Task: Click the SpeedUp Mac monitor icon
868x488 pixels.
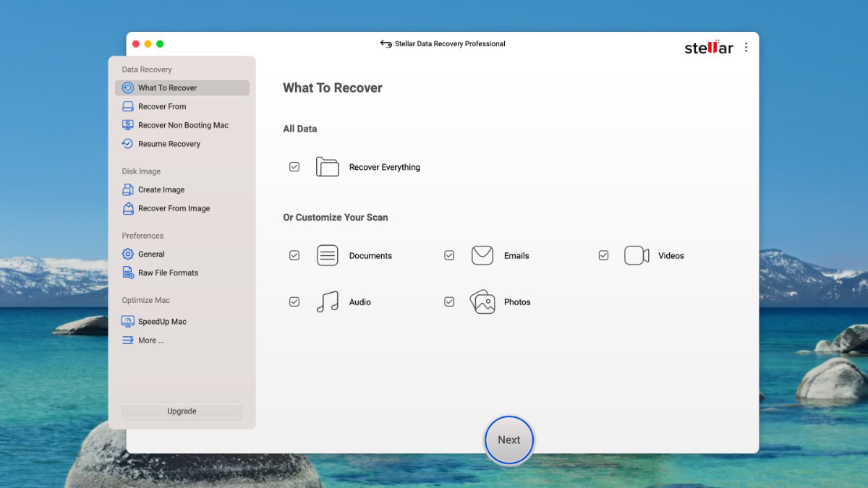Action: click(x=127, y=322)
